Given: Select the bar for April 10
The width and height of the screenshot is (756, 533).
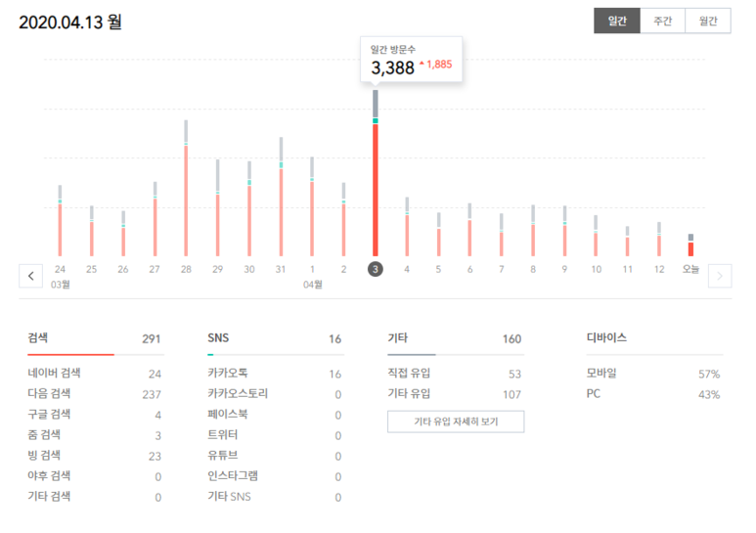Looking at the screenshot, I should 596,236.
